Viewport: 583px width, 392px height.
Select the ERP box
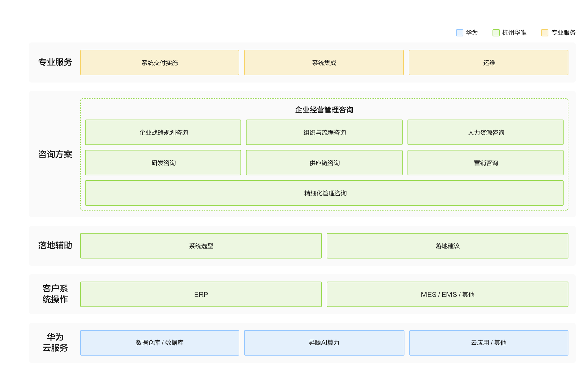pos(201,294)
